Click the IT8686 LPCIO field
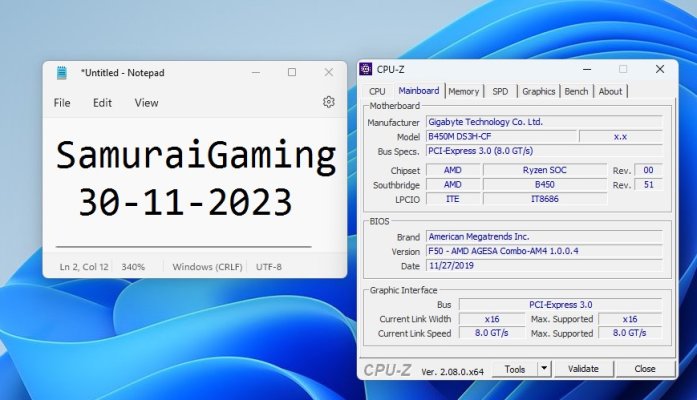The width and height of the screenshot is (697, 400). pyautogui.click(x=545, y=199)
